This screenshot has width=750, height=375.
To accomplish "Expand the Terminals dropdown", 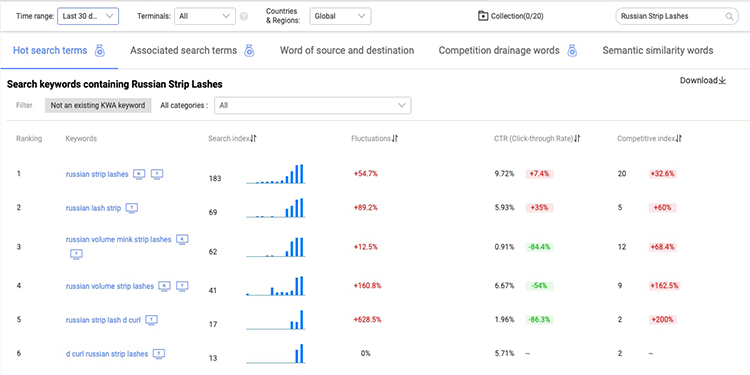I will pyautogui.click(x=205, y=16).
